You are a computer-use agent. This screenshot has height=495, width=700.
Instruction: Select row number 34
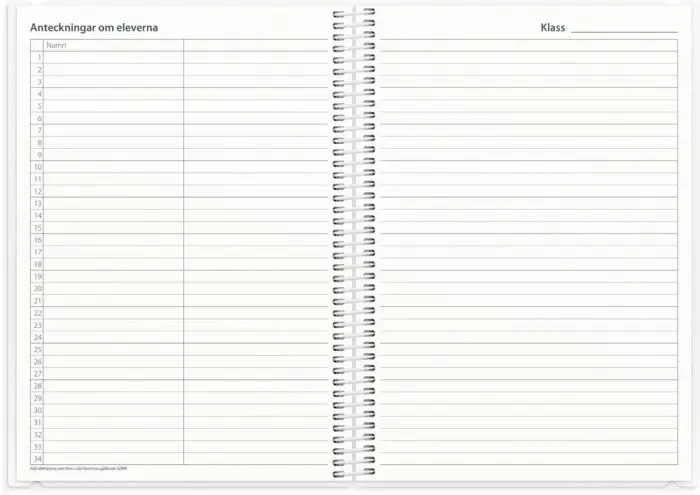38,458
